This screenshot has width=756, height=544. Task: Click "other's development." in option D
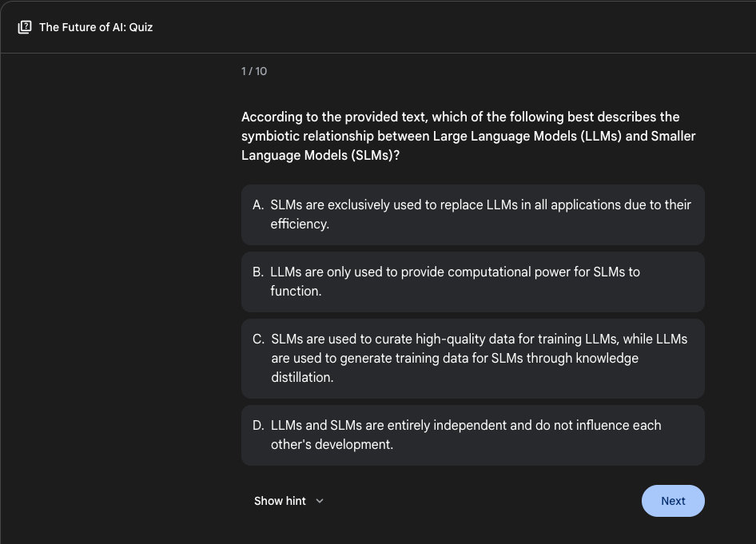pos(332,444)
